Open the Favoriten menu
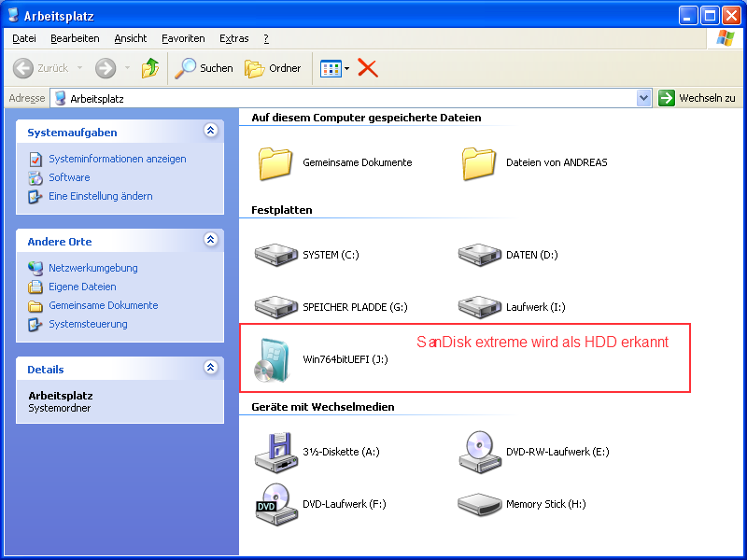This screenshot has width=747, height=560. pyautogui.click(x=183, y=38)
